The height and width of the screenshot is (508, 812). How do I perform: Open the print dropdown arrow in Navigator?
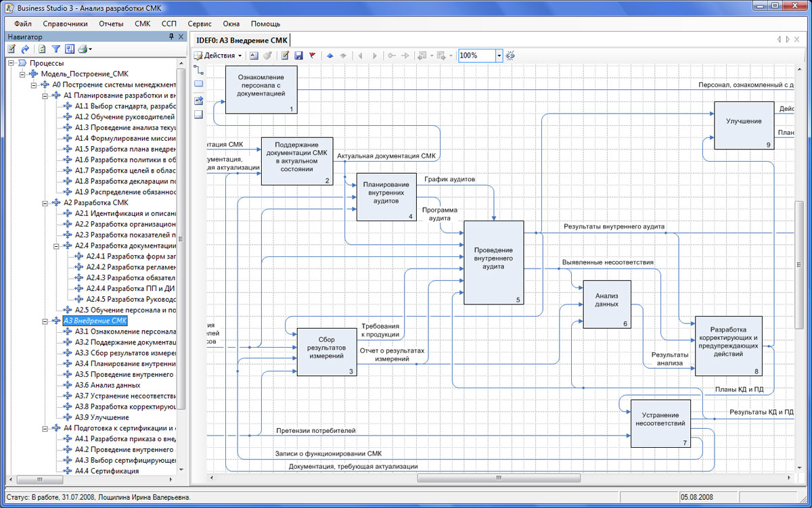pyautogui.click(x=90, y=49)
